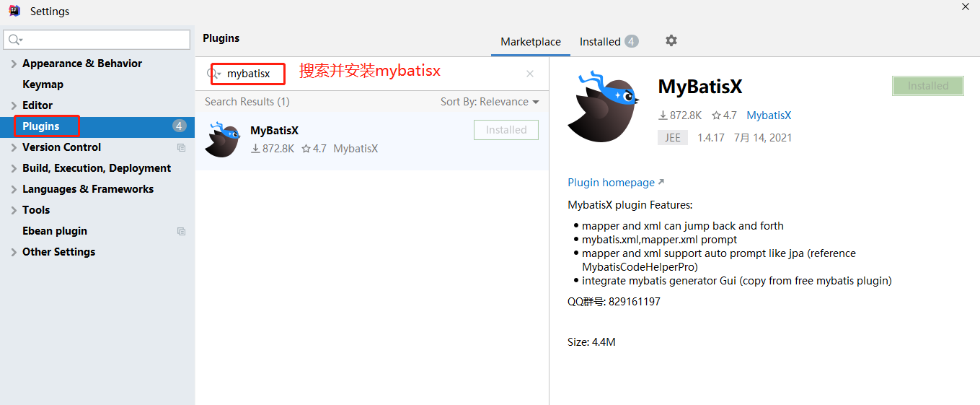Click the Plugins heading above search
The height and width of the screenshot is (405, 980).
click(x=221, y=38)
